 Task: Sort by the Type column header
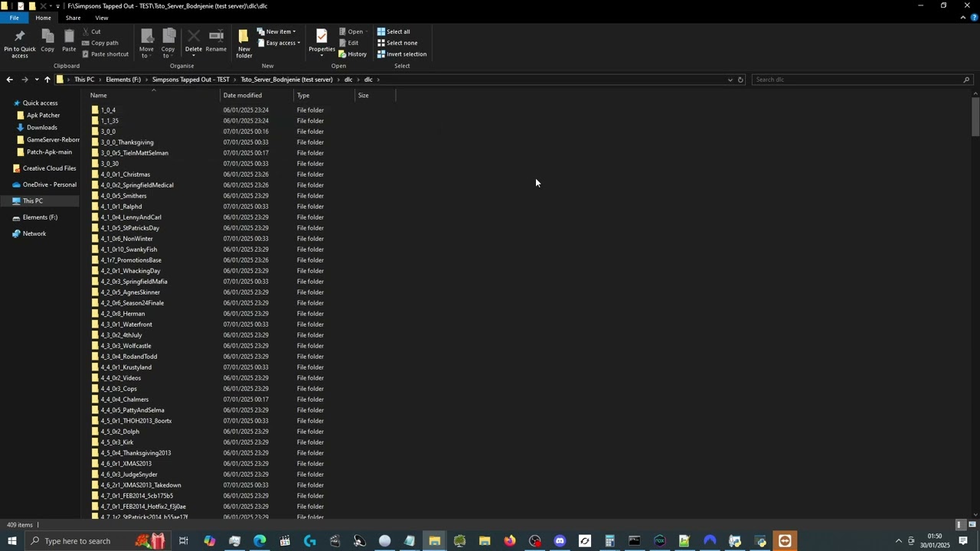click(x=325, y=96)
